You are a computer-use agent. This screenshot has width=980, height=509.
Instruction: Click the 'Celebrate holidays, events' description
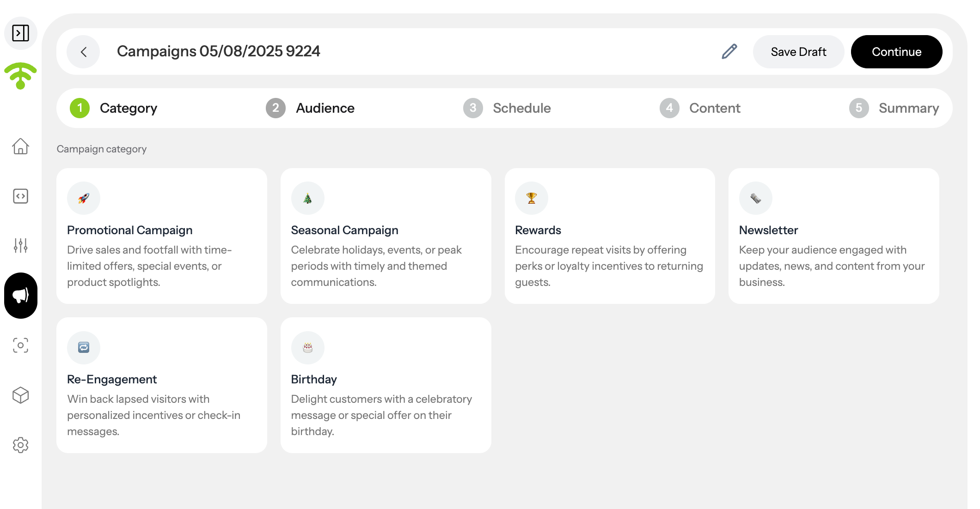(376, 266)
